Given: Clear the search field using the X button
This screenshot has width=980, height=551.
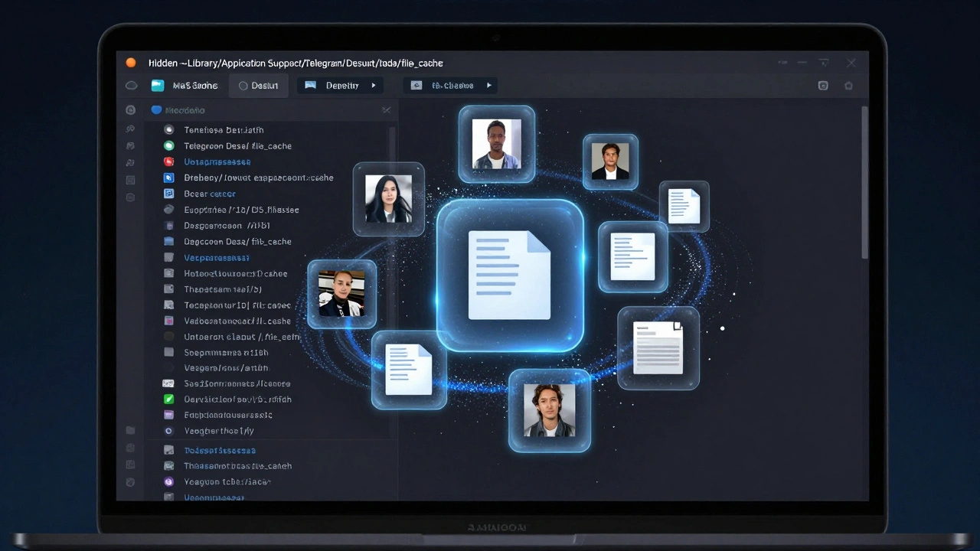Looking at the screenshot, I should pos(387,110).
